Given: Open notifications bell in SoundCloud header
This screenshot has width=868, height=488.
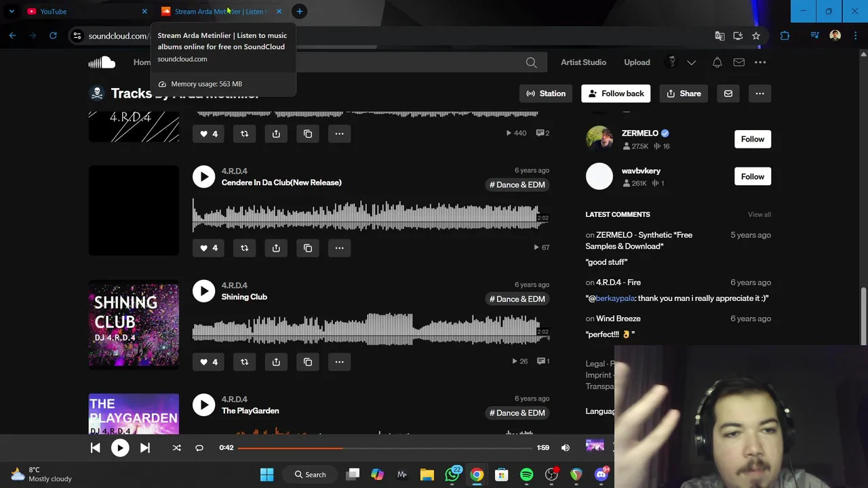Looking at the screenshot, I should click(717, 62).
